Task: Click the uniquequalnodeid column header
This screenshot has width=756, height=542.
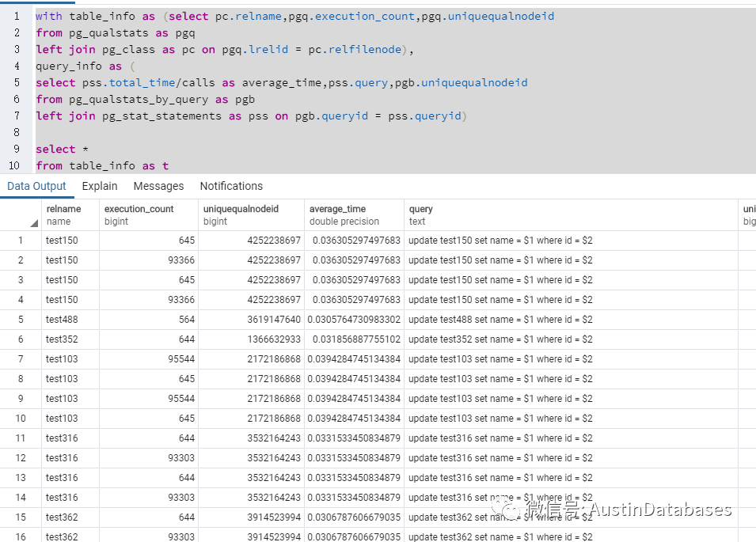Action: click(241, 215)
